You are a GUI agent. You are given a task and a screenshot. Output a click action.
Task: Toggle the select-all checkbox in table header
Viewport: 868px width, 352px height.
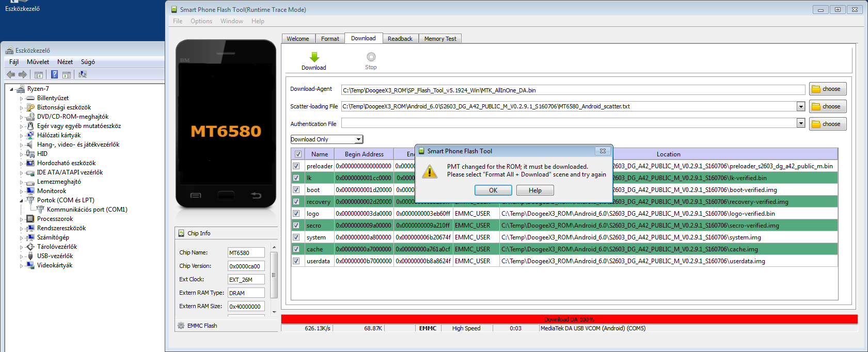[298, 154]
